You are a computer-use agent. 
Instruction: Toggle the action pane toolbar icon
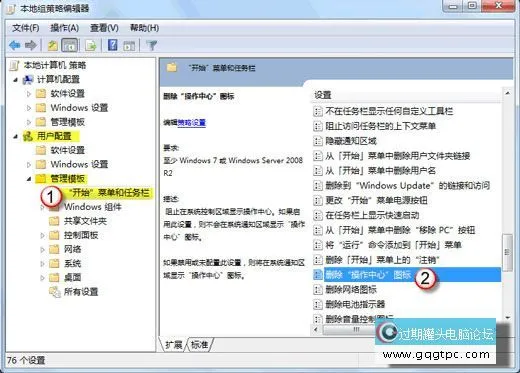coord(129,46)
